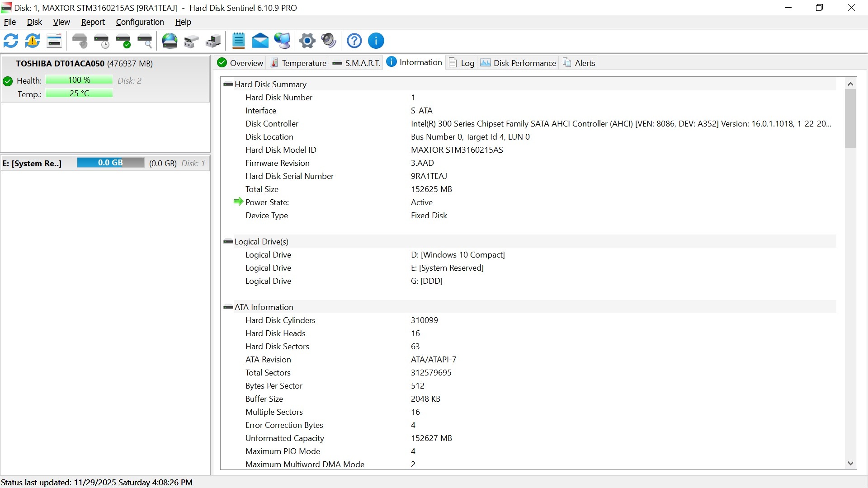Open the Disk Performance tab

[x=518, y=63]
